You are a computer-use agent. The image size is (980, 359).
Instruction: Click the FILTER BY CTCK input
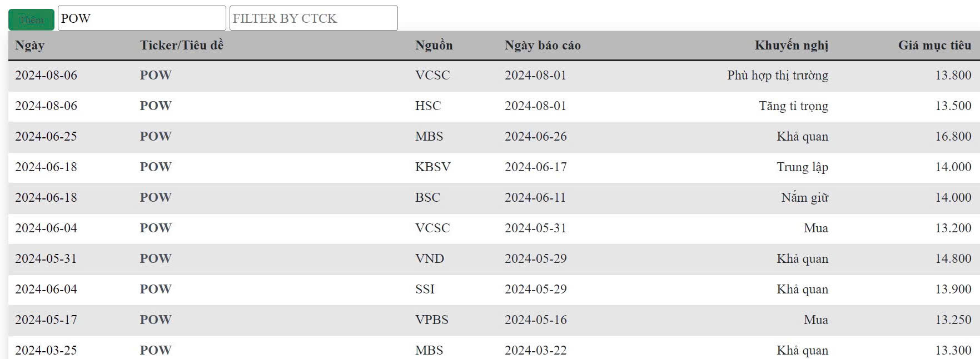click(314, 18)
